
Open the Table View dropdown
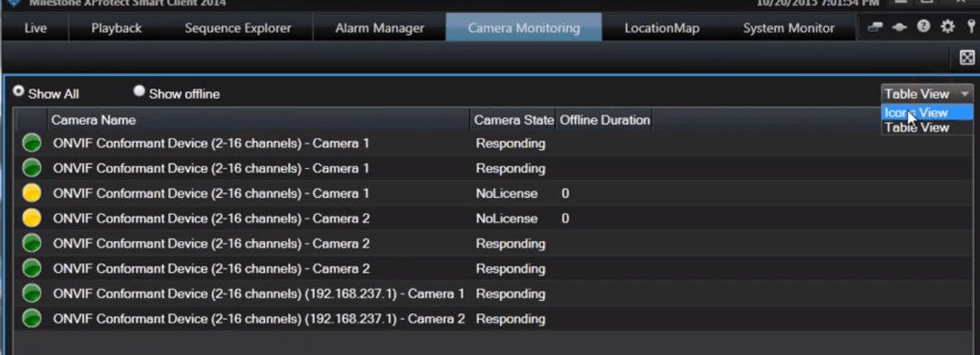coord(928,94)
